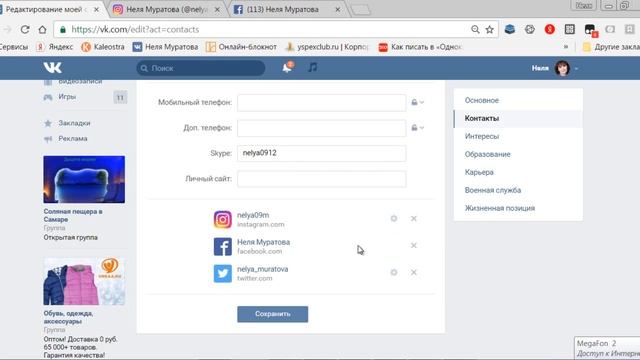Open privacy lock dropdown for mobile phone
The height and width of the screenshot is (360, 640).
(x=418, y=102)
